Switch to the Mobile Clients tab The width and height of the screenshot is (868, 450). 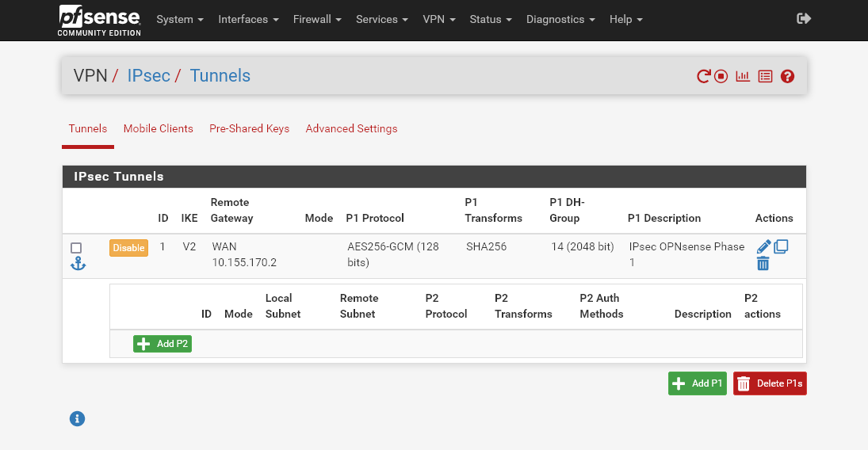click(x=158, y=128)
